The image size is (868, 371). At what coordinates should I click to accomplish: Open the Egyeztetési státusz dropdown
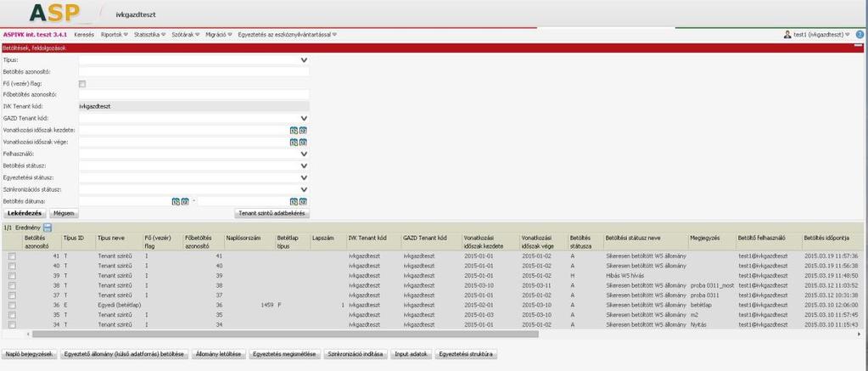304,177
